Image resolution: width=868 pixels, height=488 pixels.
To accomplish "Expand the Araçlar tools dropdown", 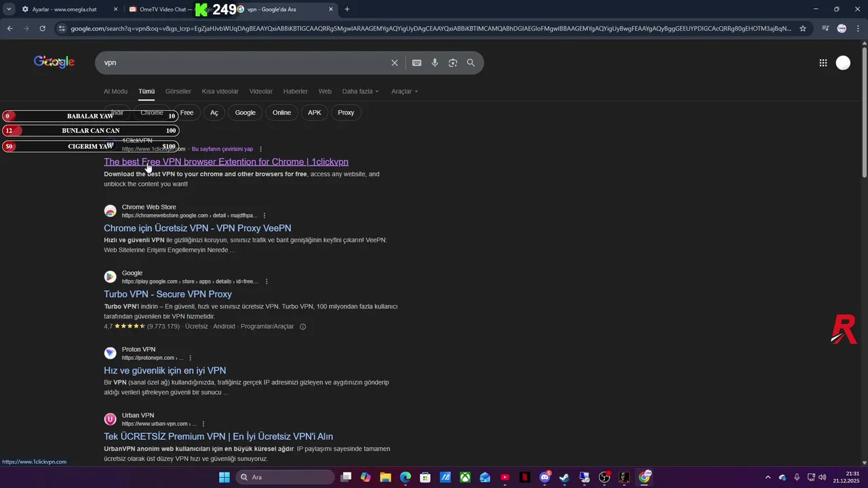I will (x=405, y=91).
